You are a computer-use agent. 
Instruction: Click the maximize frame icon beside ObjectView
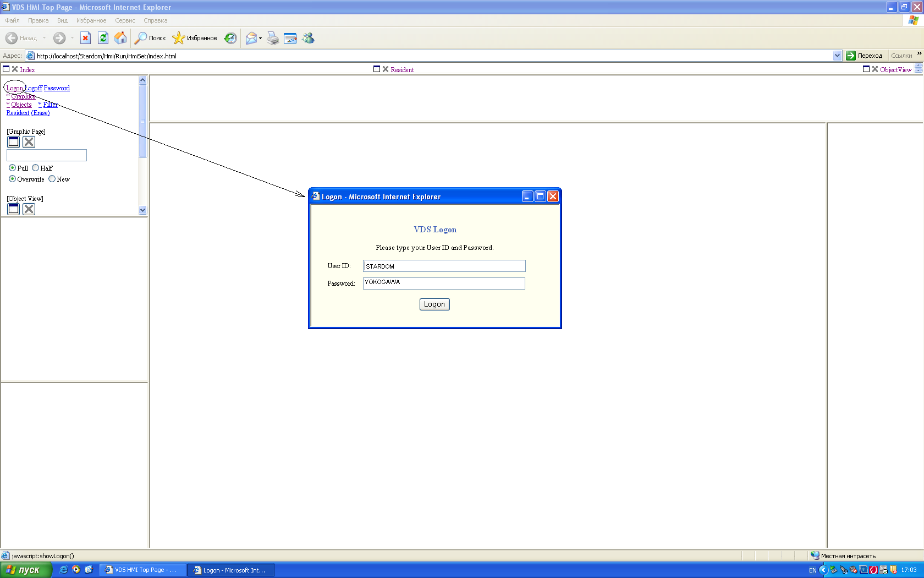(x=866, y=69)
